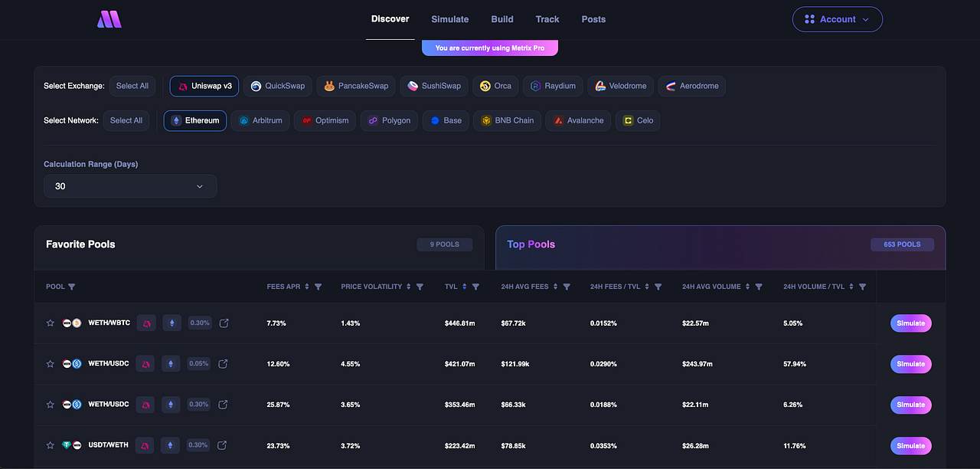This screenshot has height=469, width=980.
Task: Open the Build tab
Action: [x=502, y=19]
